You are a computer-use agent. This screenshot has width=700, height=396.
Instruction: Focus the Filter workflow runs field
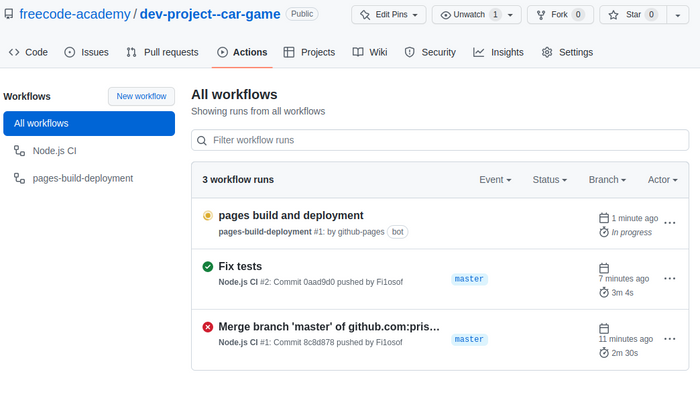[x=440, y=140]
